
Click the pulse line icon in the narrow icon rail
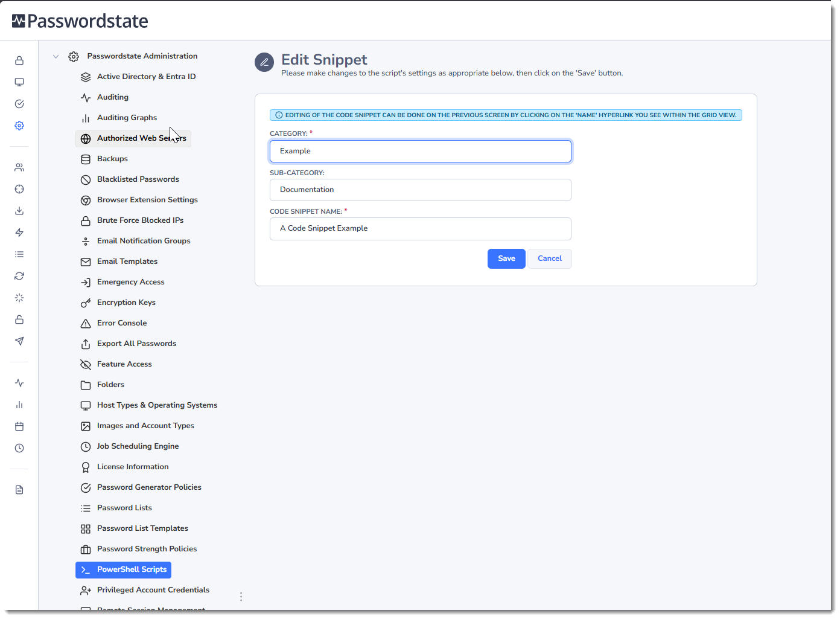click(x=19, y=383)
